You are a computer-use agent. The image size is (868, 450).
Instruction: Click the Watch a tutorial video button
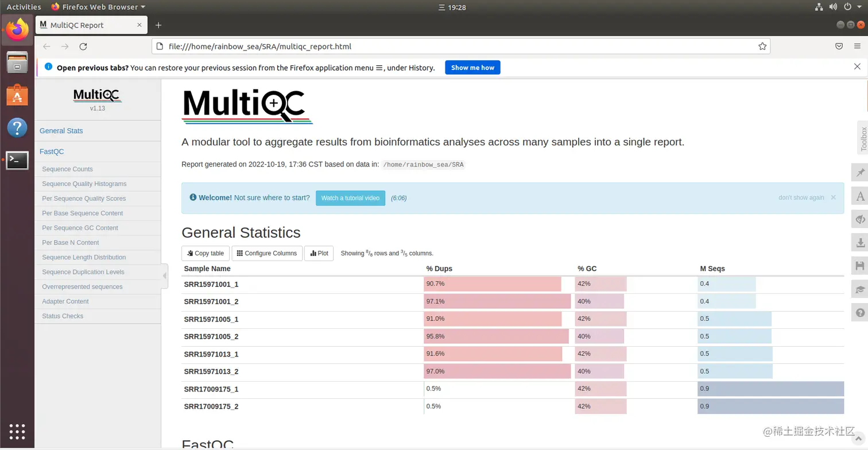coord(350,197)
